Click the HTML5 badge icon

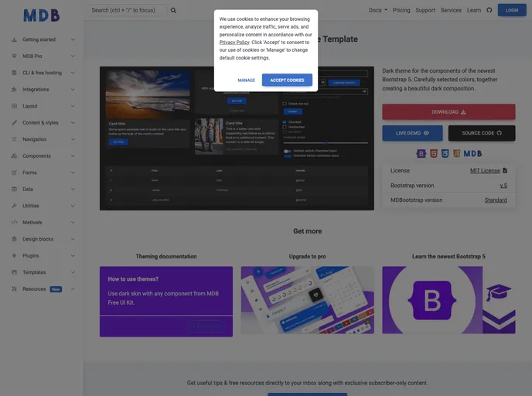[x=434, y=154]
